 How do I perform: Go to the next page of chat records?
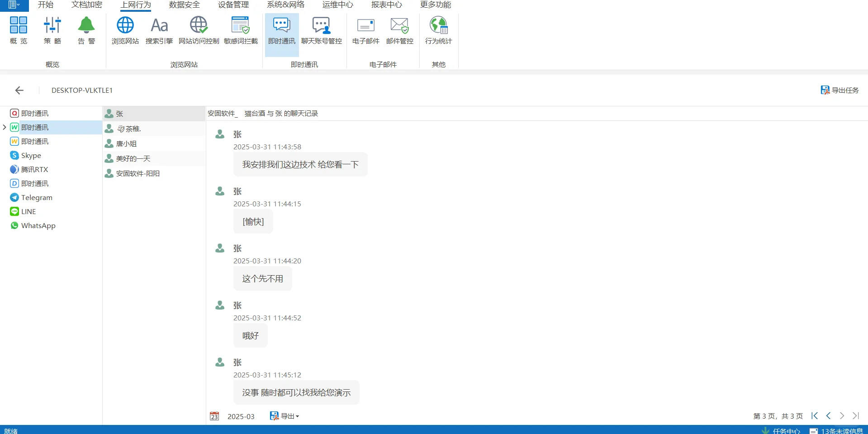coord(842,415)
